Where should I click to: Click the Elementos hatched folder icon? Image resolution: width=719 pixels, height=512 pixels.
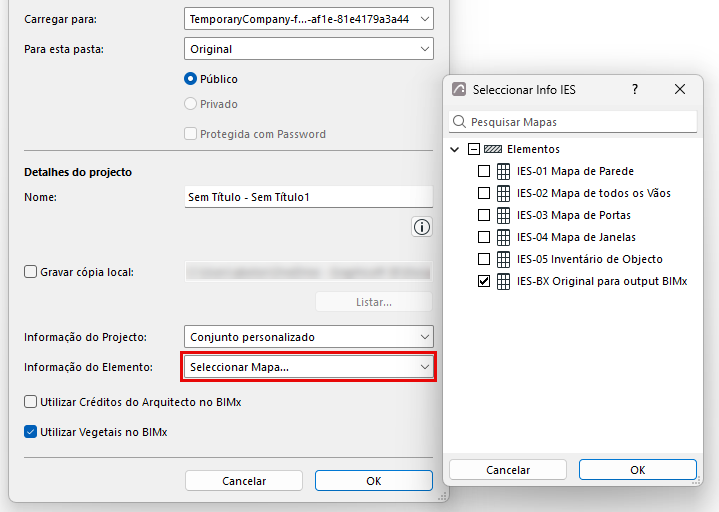tap(493, 149)
